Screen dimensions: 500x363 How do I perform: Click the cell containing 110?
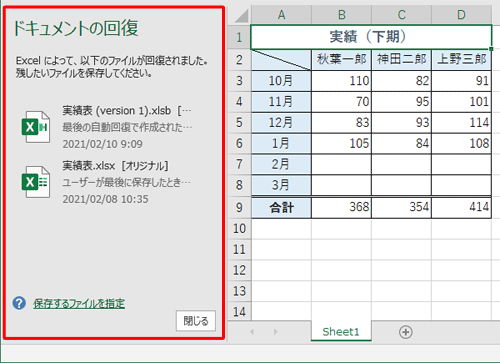click(x=341, y=81)
